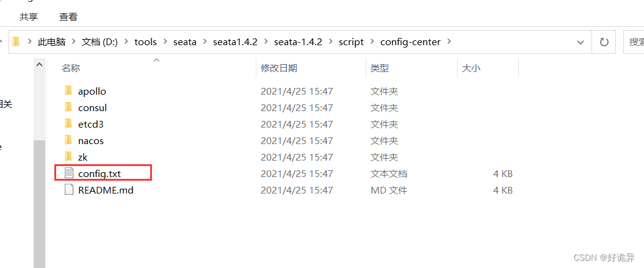The height and width of the screenshot is (268, 644).
Task: Sort files by 类型 column header
Action: click(380, 68)
